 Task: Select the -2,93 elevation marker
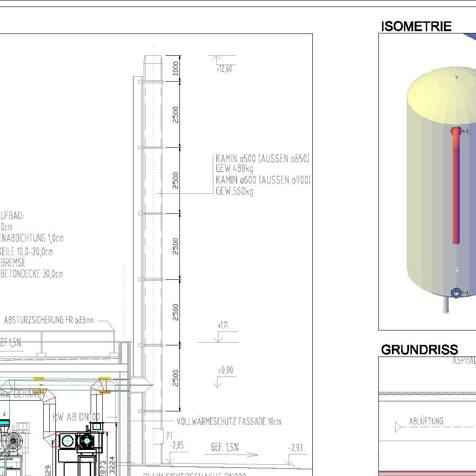coord(296,448)
